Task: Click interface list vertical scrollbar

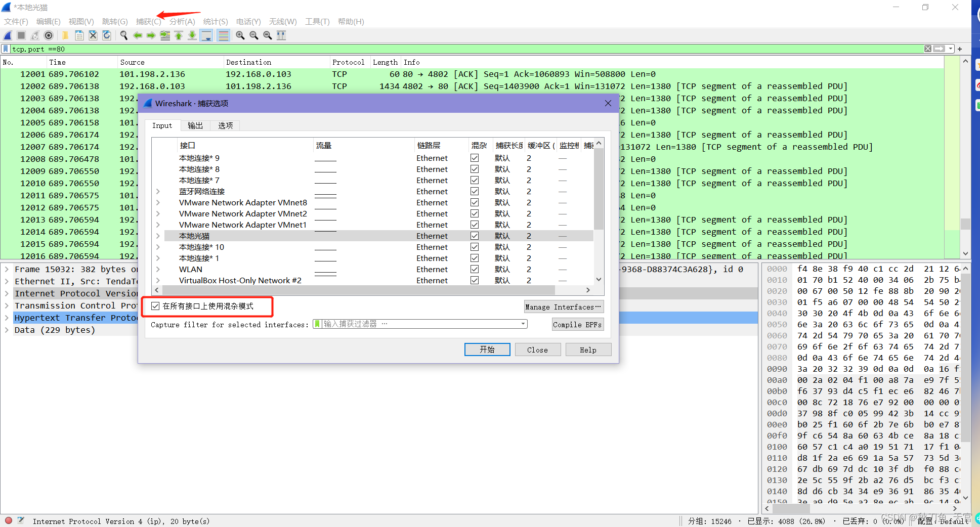Action: pos(599,189)
